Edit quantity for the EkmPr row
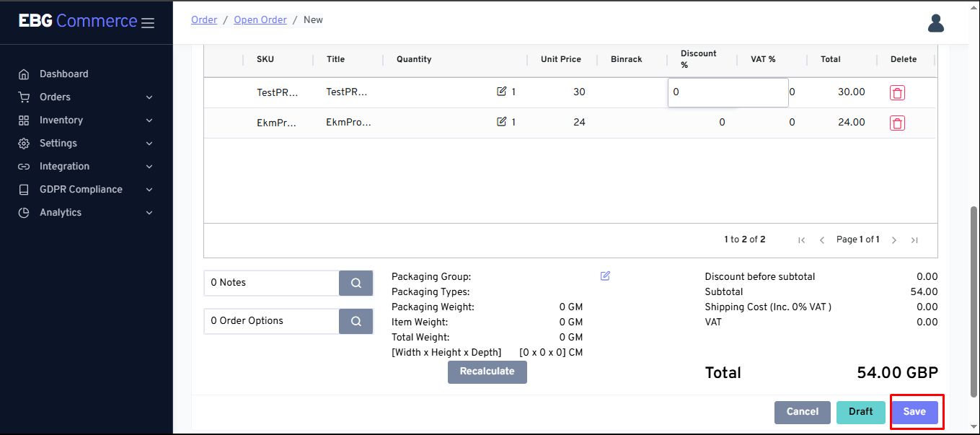980x435 pixels. click(502, 122)
